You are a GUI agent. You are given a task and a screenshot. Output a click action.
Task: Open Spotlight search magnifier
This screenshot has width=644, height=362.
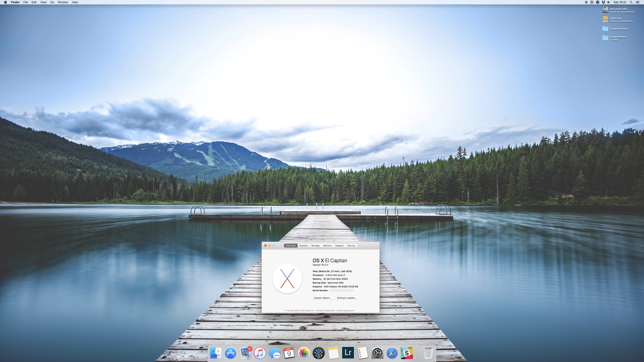point(631,2)
